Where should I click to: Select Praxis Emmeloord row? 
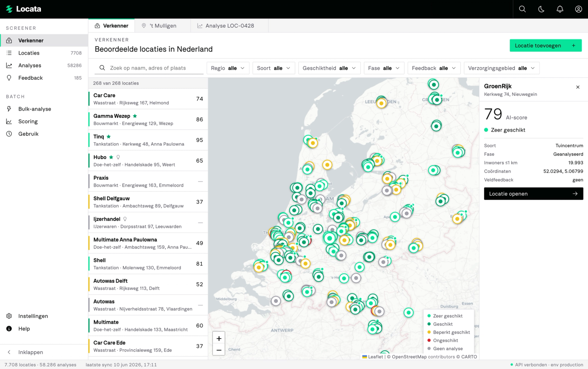pyautogui.click(x=148, y=181)
